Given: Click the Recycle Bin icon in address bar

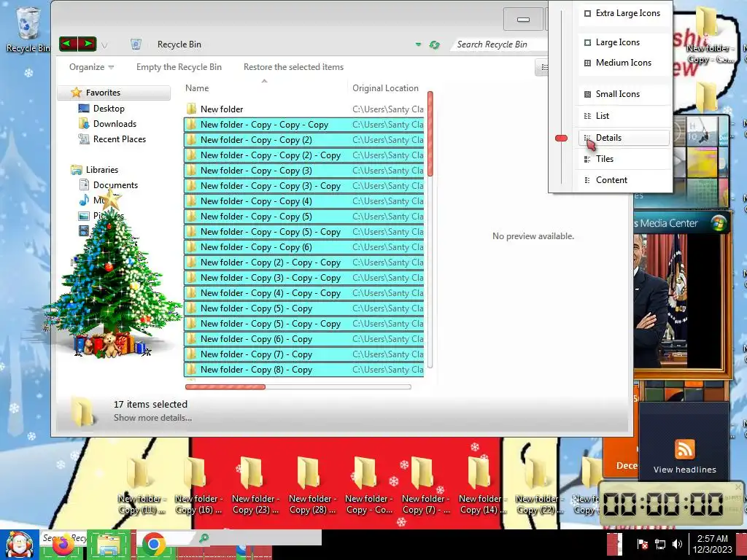Looking at the screenshot, I should [136, 44].
